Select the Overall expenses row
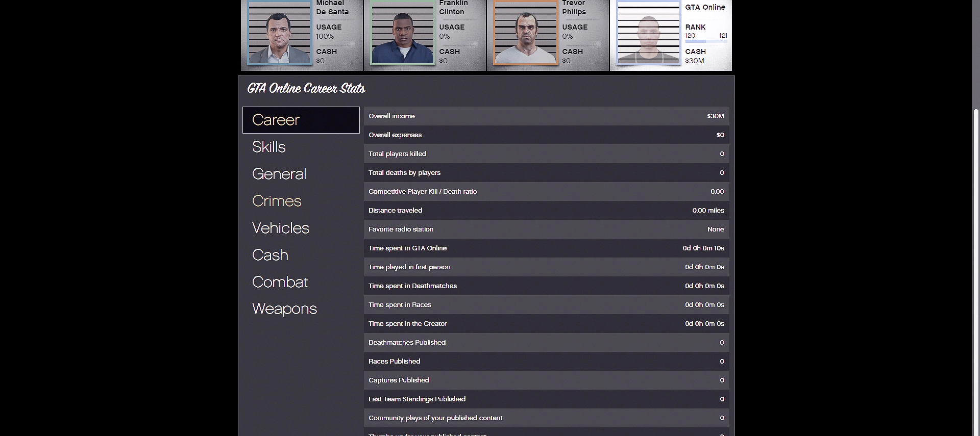The image size is (980, 436). pos(546,135)
